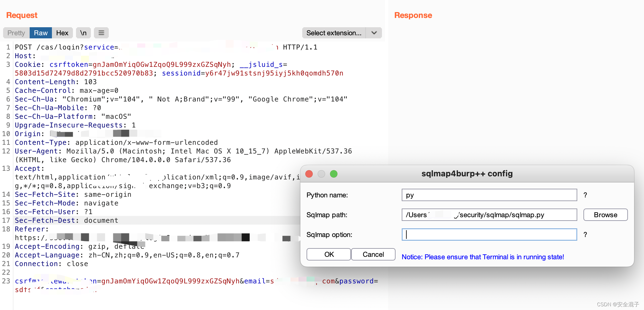Click the Sec-Ch-Ua-Mobile: ?0 line
This screenshot has width=644, height=310.
point(58,108)
